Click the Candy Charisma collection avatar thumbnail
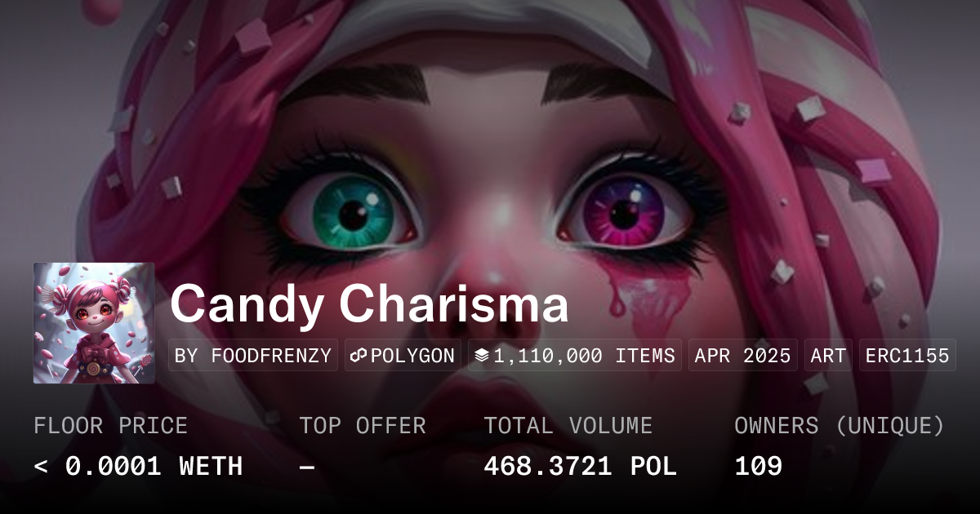Screen dimensions: 980x514 point(94,323)
